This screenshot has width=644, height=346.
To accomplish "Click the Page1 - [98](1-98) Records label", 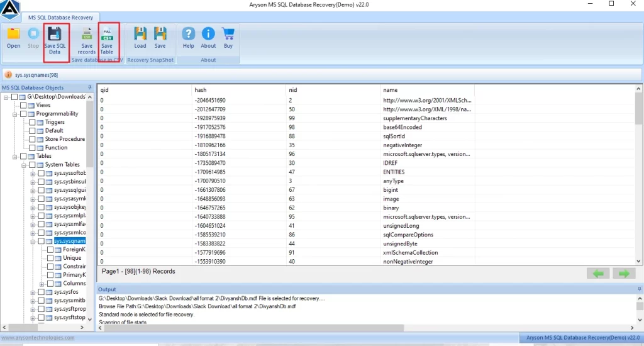I will [138, 271].
